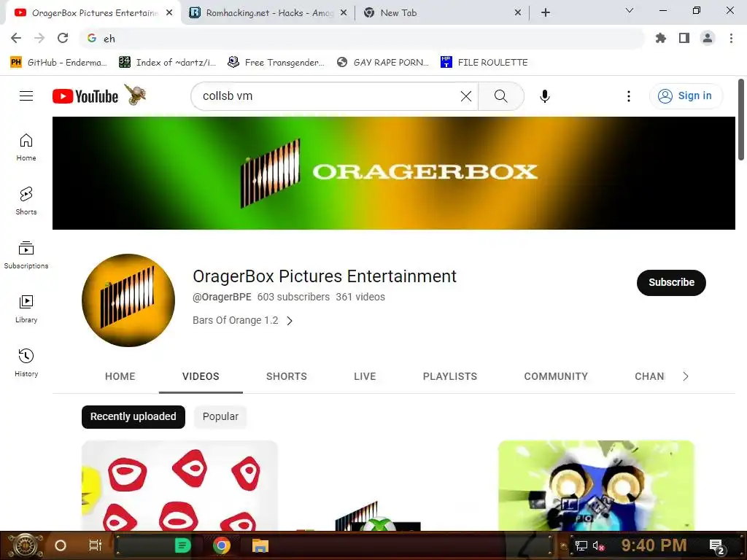Switch to the Romhacking.net browser tab
Screen dimensions: 747x560
pos(268,13)
